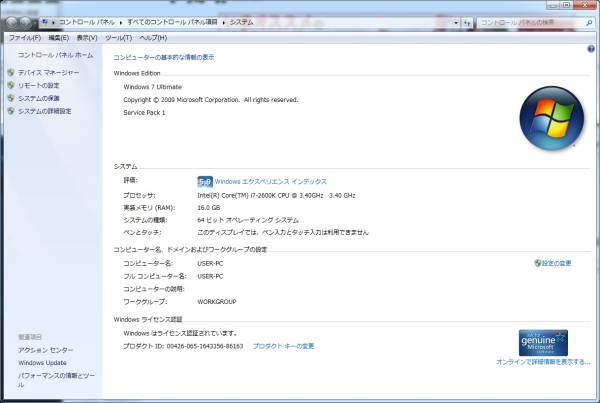Click オンラインで詳細情報を表示する link
Viewport: 600px width, 403px height.
543,362
